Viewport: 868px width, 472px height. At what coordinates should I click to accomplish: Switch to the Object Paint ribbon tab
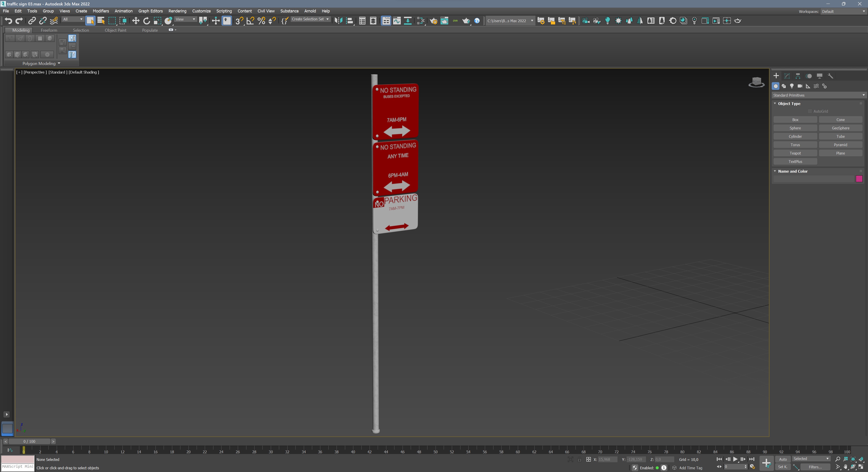[116, 30]
